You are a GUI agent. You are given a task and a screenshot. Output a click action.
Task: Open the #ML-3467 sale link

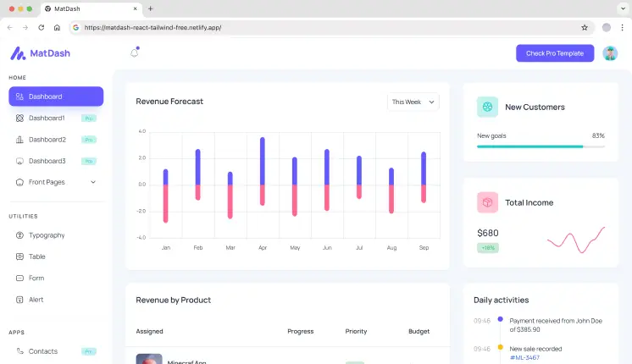(x=524, y=358)
